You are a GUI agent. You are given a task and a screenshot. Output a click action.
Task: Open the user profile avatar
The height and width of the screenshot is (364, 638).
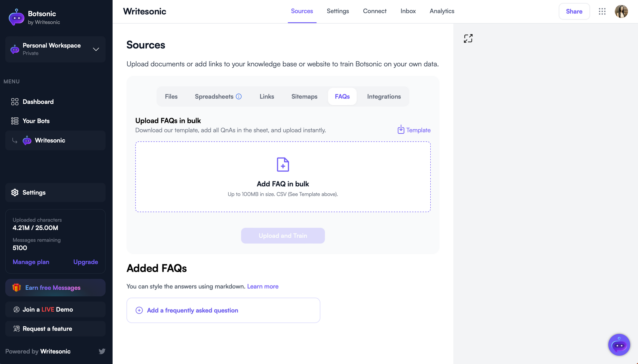pyautogui.click(x=621, y=11)
